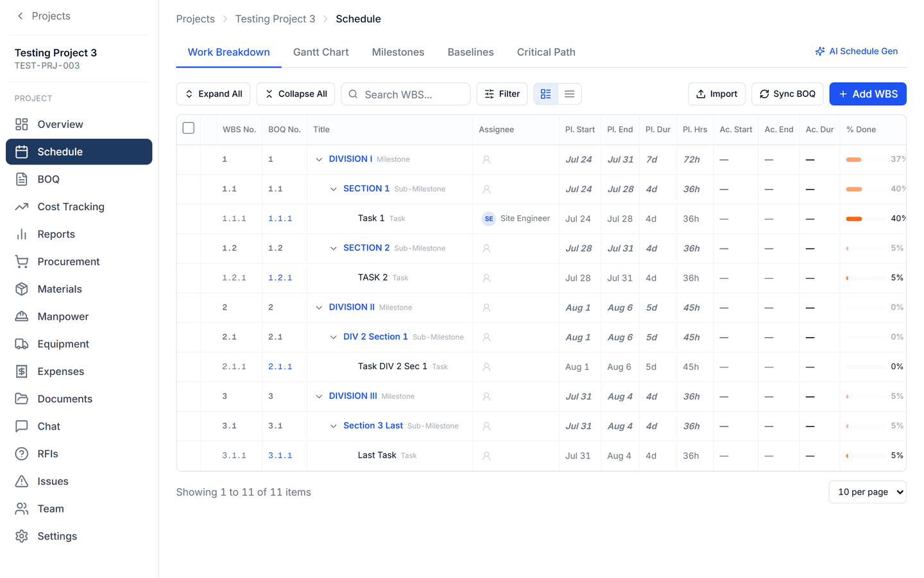Image resolution: width=924 pixels, height=578 pixels.
Task: Open the RFIs question mark icon
Action: [x=22, y=454]
